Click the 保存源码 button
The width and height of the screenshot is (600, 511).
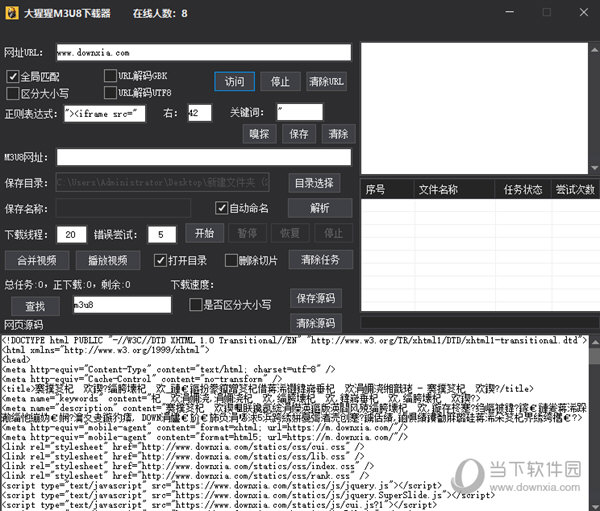point(316,298)
